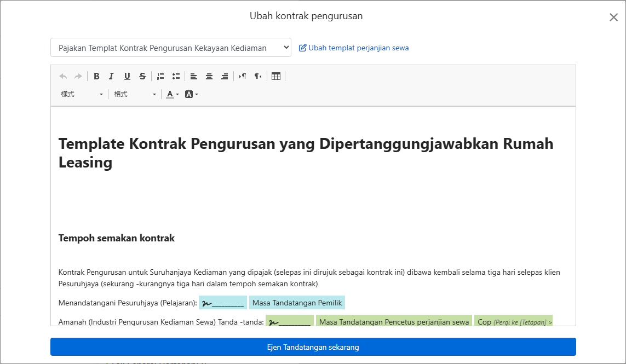Click the Redo arrow icon
The image size is (626, 364).
coord(78,76)
